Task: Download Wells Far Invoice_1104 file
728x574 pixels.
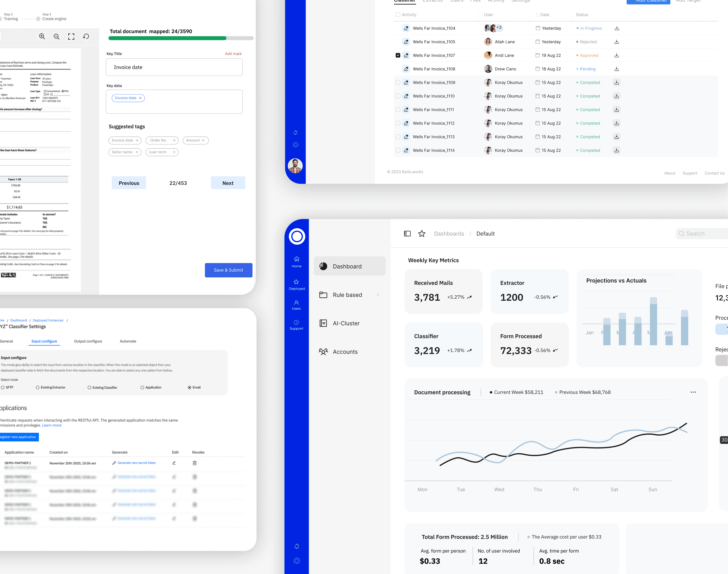Action: click(x=616, y=28)
